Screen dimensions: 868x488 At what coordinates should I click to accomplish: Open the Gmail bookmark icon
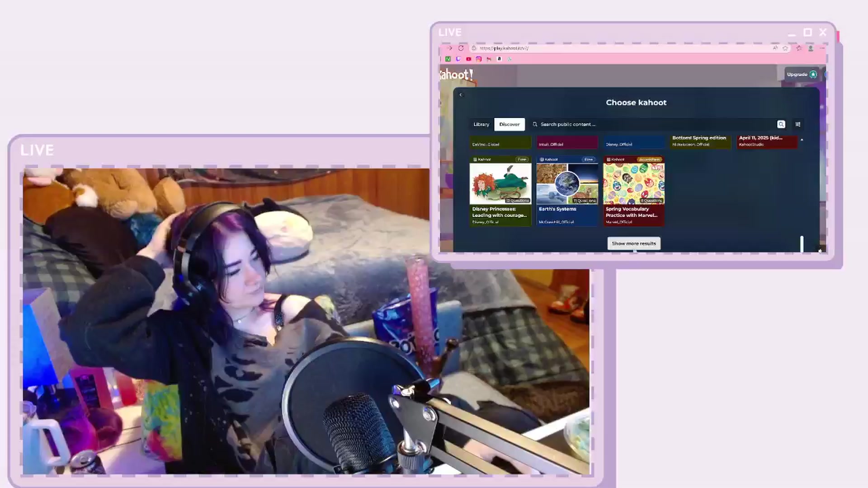[489, 59]
